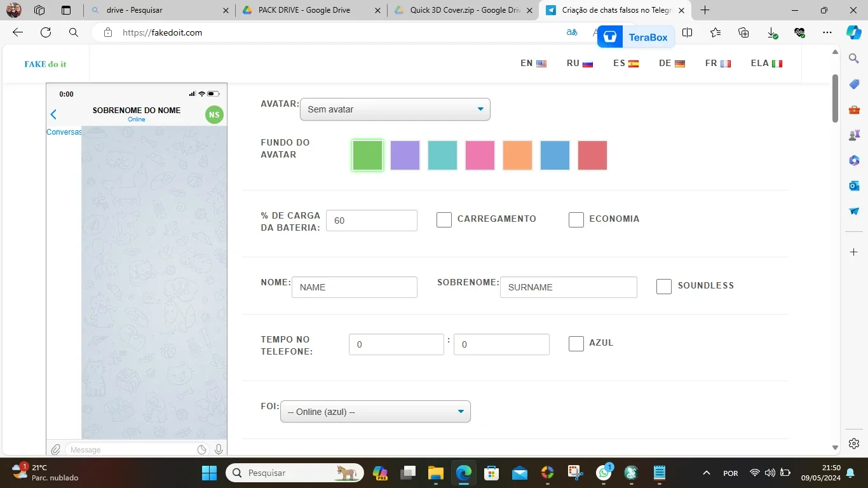Switch to 'Quick 3D Cover.zip' tab
This screenshot has width=868, height=488.
(463, 10)
